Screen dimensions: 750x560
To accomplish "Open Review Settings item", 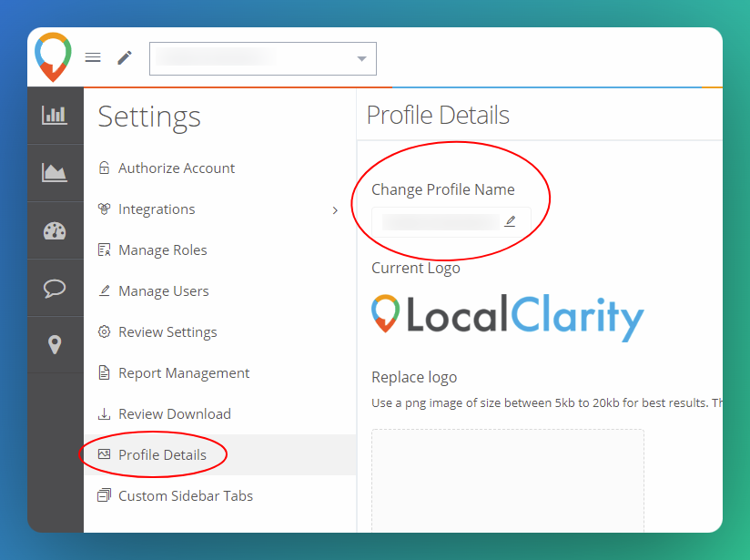I will pos(220,331).
